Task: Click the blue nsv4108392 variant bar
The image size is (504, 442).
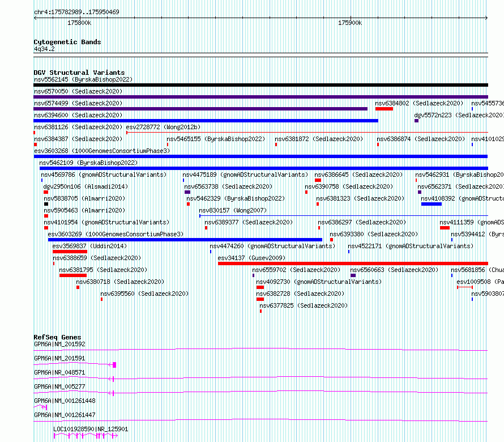Action: [x=432, y=204]
